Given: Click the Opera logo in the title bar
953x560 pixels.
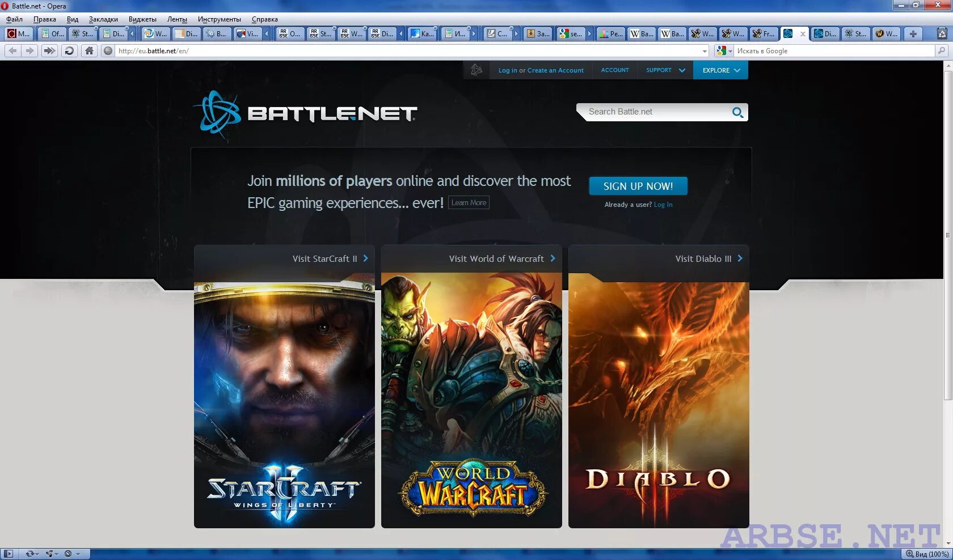Looking at the screenshot, I should 5,6.
